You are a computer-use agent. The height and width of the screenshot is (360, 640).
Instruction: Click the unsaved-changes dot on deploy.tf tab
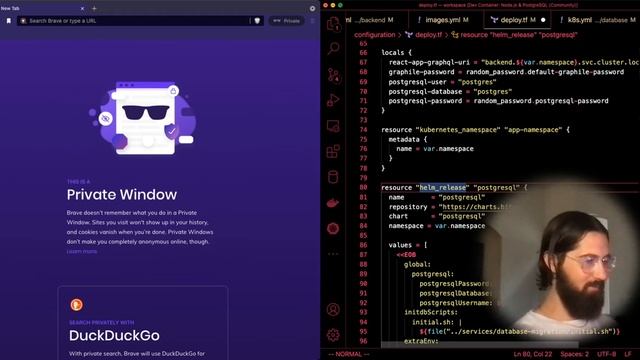543,20
